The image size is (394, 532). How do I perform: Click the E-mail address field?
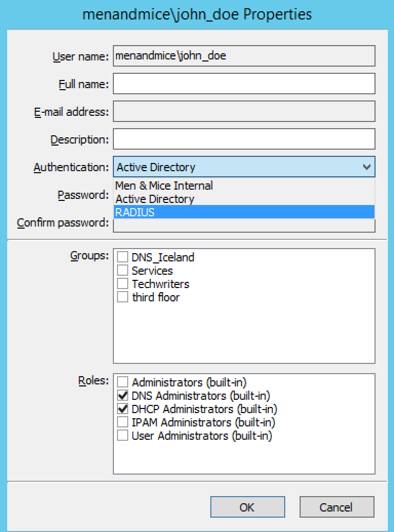point(244,112)
